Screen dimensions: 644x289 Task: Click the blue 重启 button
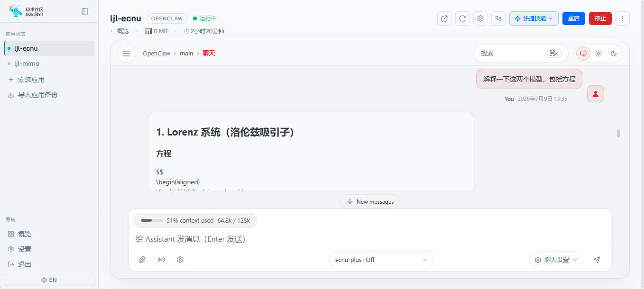(574, 18)
